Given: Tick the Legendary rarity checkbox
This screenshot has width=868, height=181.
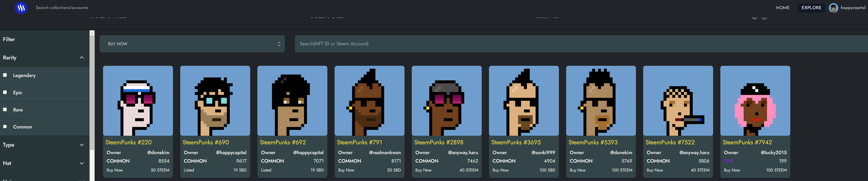Looking at the screenshot, I should coord(5,75).
